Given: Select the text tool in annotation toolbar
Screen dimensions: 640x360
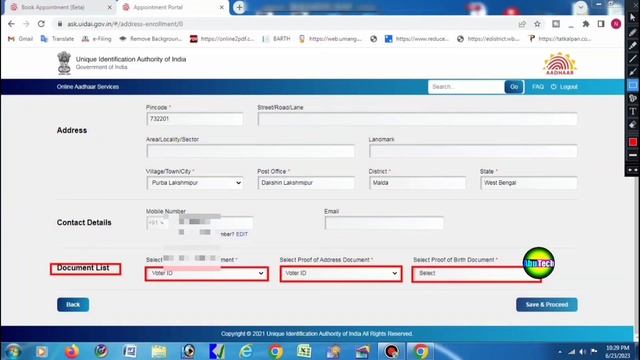Looking at the screenshot, I should click(633, 111).
